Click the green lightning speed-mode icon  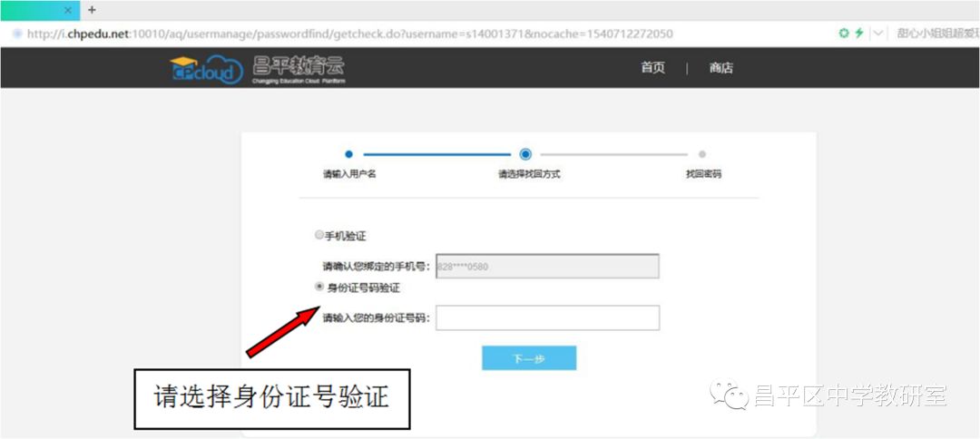point(859,34)
